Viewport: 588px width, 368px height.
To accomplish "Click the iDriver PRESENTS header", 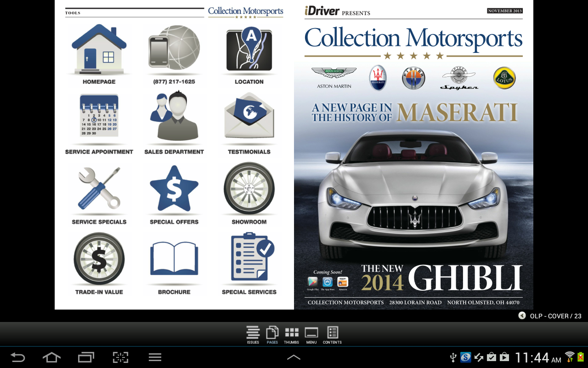I will 337,11.
